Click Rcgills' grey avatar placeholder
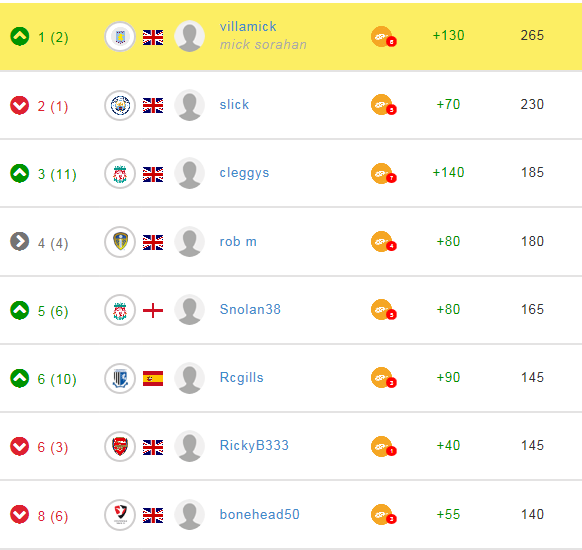This screenshot has width=582, height=550. tap(190, 378)
